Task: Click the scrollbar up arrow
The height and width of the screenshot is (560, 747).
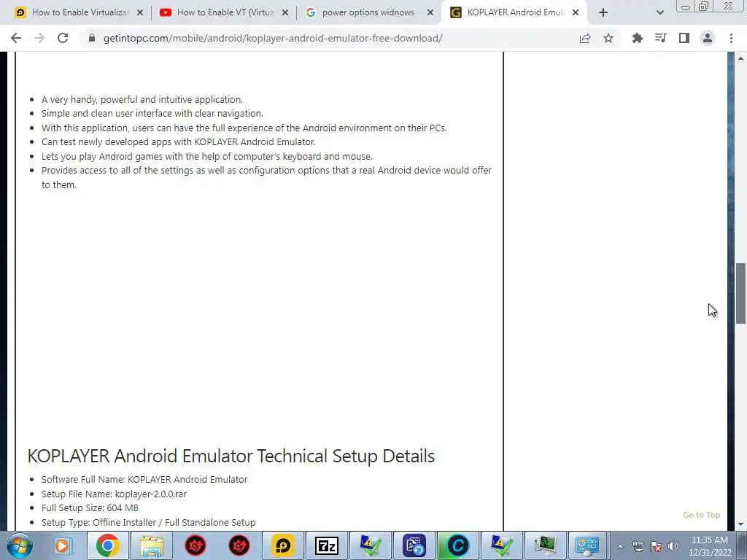Action: coord(741,58)
